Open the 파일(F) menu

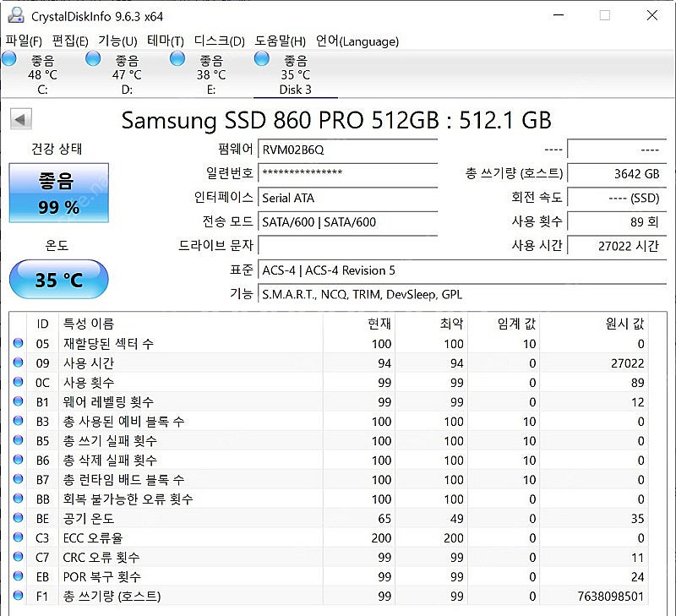pyautogui.click(x=24, y=41)
